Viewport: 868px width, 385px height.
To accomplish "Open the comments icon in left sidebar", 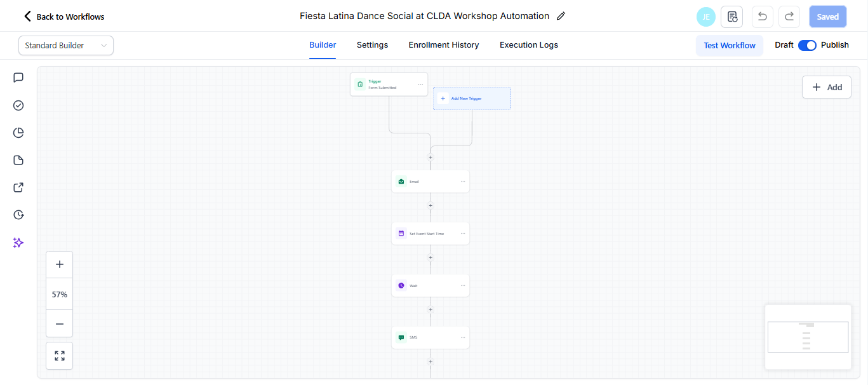I will tap(18, 78).
